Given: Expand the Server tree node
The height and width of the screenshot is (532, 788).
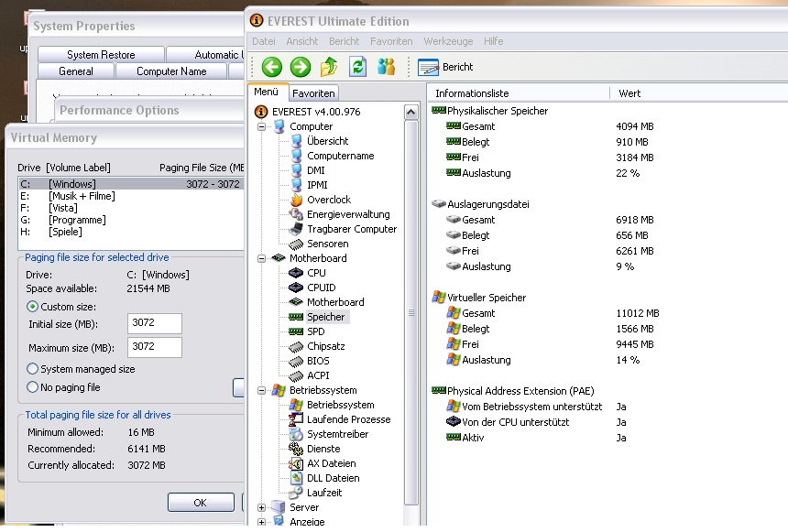Looking at the screenshot, I should point(261,507).
